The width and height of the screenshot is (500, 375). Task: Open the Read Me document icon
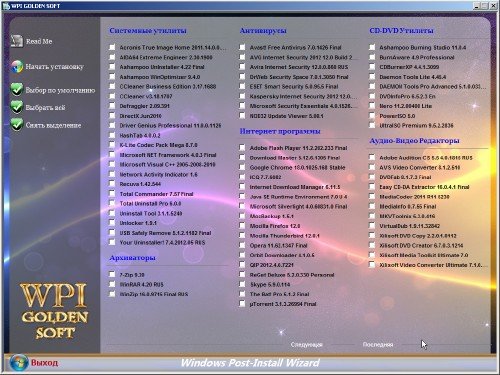(x=17, y=41)
